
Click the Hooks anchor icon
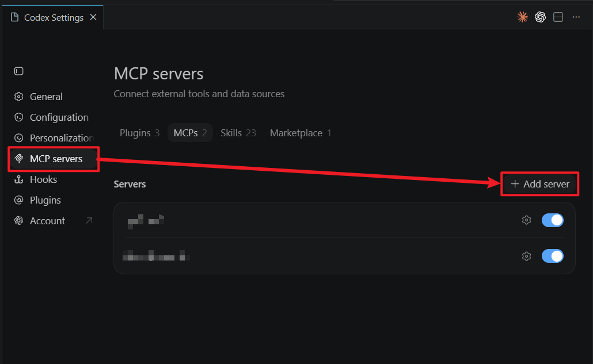coord(18,180)
